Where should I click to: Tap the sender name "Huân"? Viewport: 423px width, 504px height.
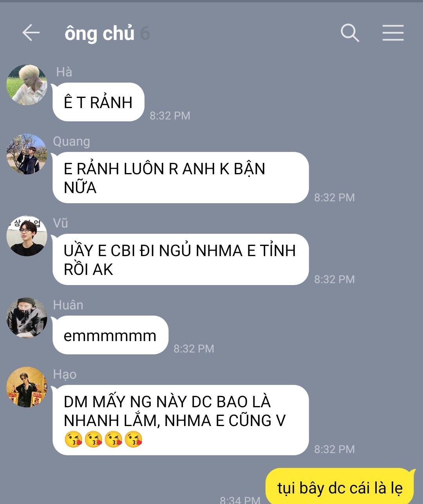point(68,305)
